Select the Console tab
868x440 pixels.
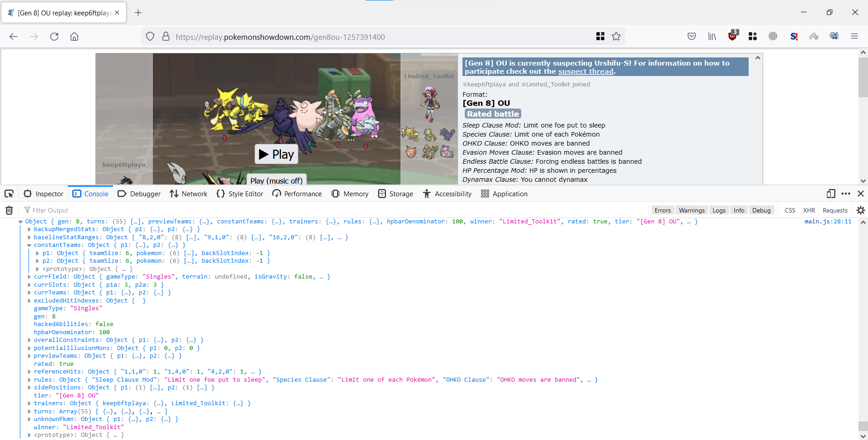pyautogui.click(x=90, y=194)
